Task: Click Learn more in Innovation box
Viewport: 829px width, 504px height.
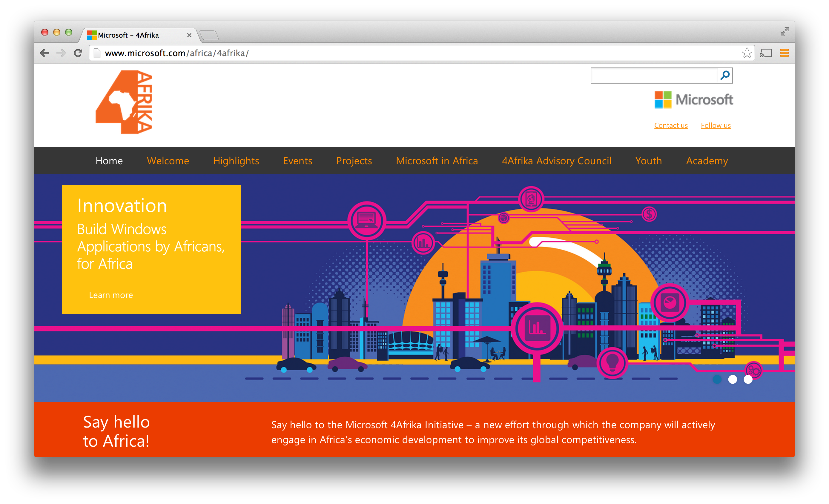Action: (x=111, y=295)
